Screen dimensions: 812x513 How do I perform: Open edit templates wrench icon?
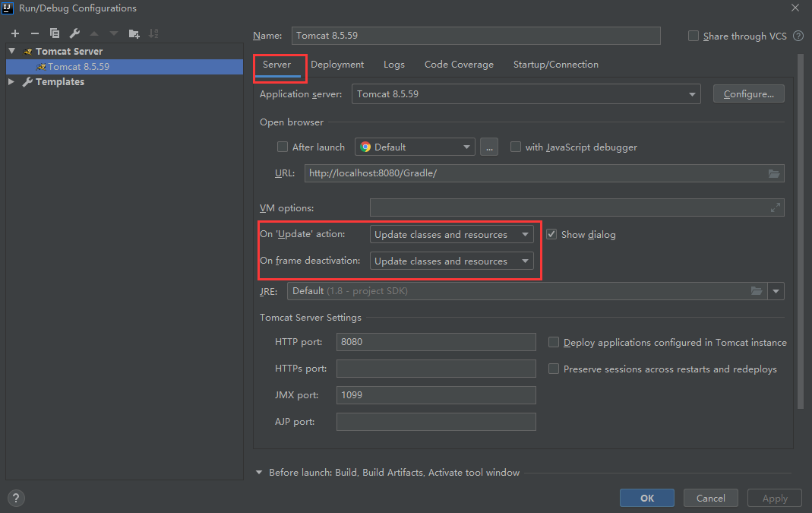[x=74, y=33]
